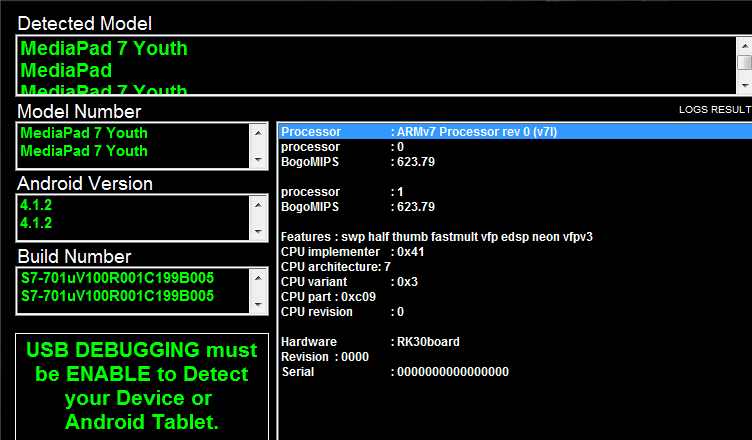
Task: Click down arrow in Android Version list
Action: tap(258, 232)
